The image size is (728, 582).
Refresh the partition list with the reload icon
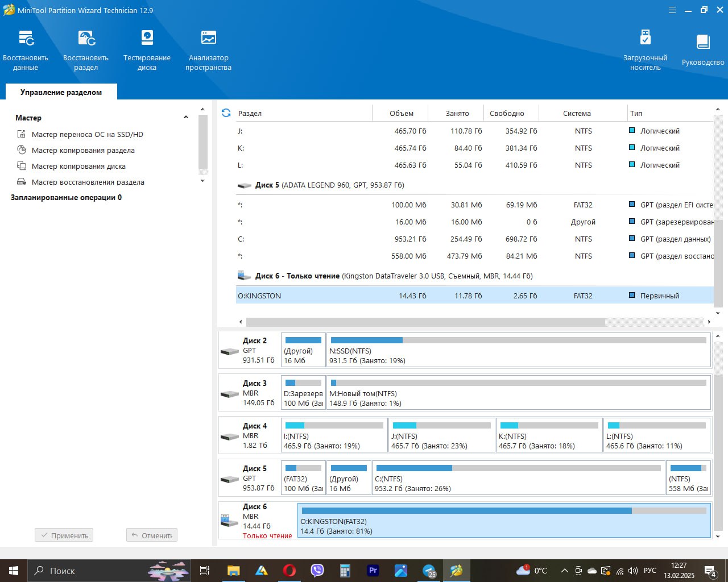click(x=226, y=113)
